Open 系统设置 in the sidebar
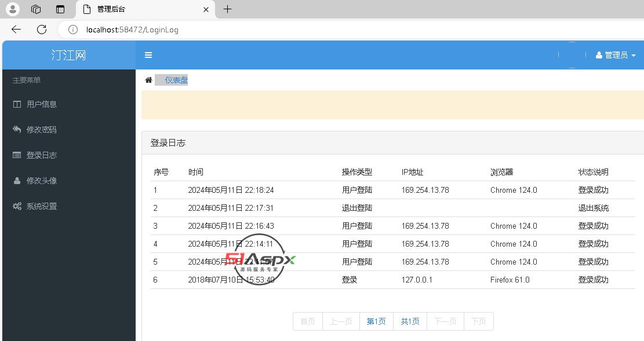644x341 pixels. 42,207
